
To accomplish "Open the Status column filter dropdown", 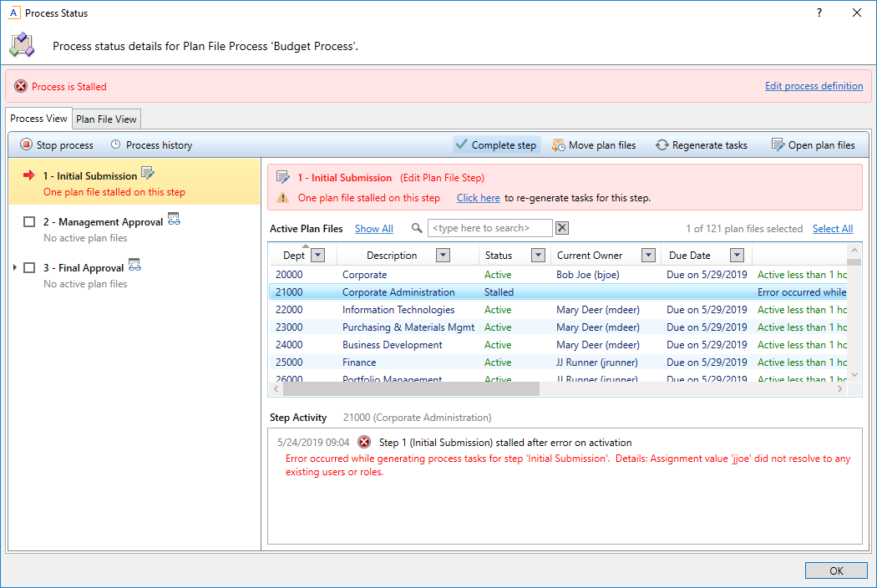I will coord(538,256).
